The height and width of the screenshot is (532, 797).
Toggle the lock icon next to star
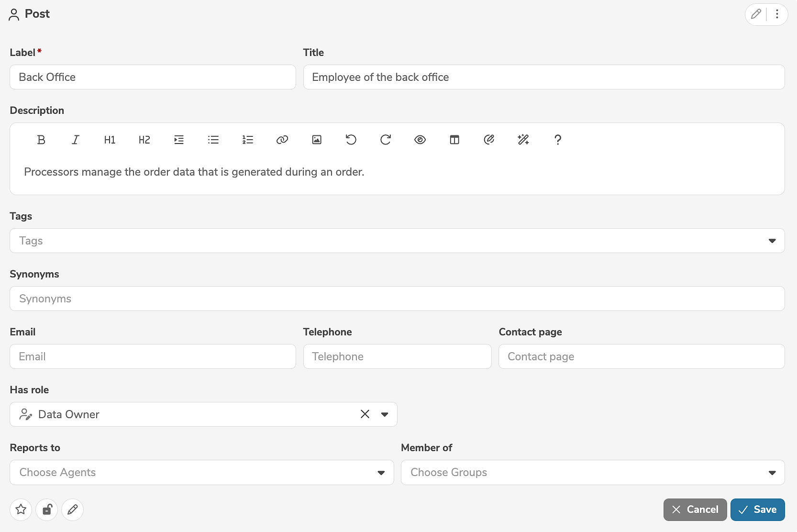tap(47, 510)
